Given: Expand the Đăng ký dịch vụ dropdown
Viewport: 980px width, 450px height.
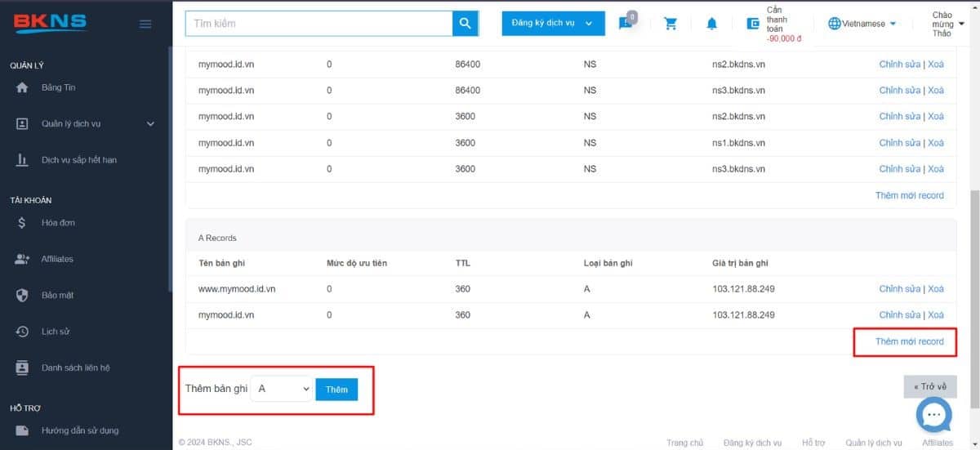Looking at the screenshot, I should click(553, 24).
